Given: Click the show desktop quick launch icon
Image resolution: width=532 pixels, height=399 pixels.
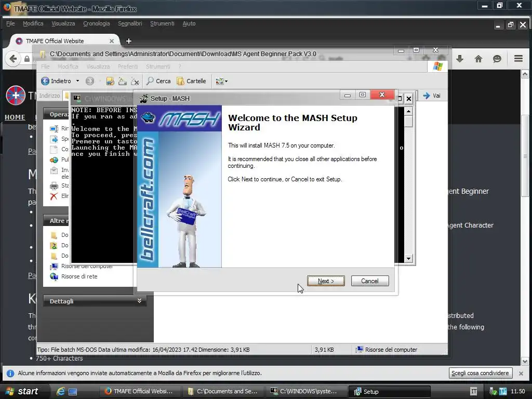Looking at the screenshot, I should 73,392.
